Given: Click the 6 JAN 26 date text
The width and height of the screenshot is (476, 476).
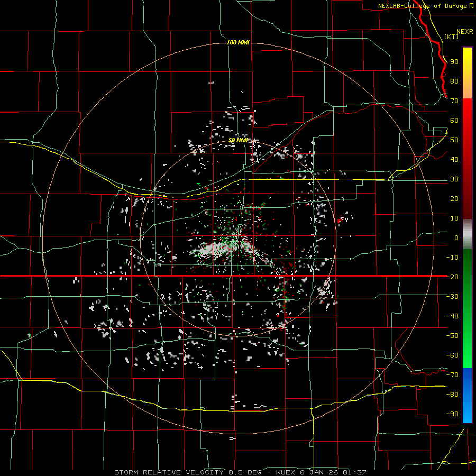Looking at the screenshot, I should [x=319, y=472].
